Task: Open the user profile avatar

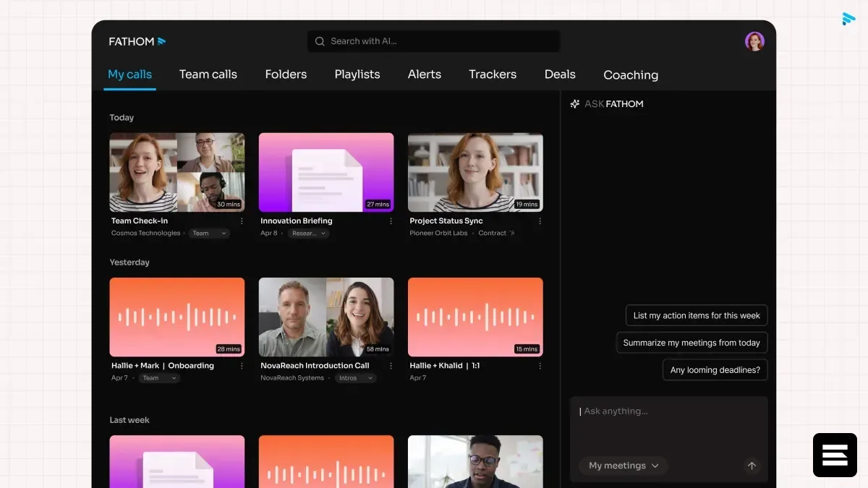Action: point(754,41)
